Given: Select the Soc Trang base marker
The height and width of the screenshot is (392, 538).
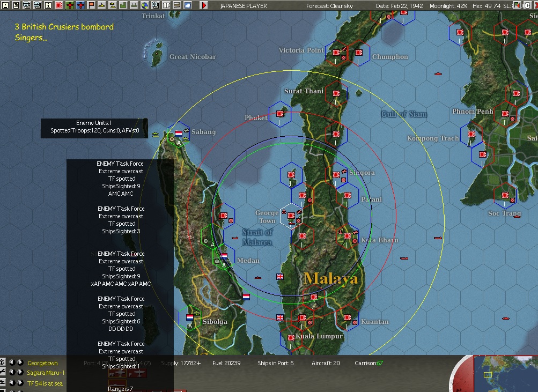Looking at the screenshot, I should click(505, 196).
